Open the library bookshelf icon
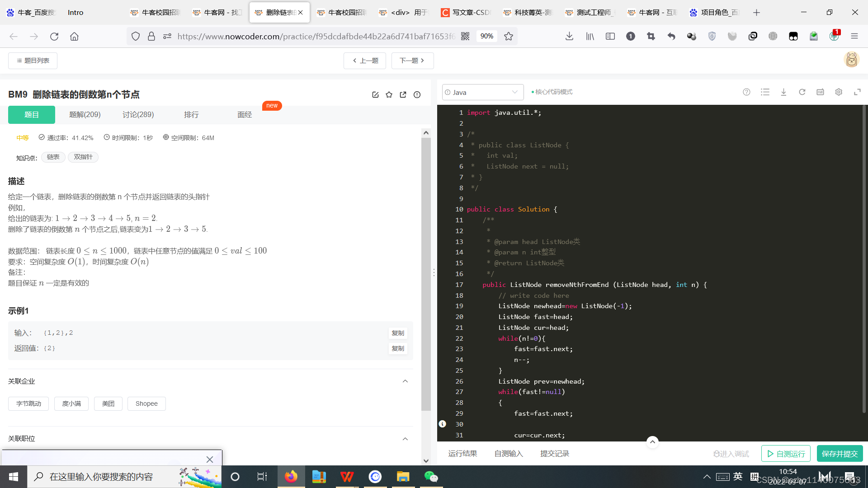The width and height of the screenshot is (868, 488). click(590, 36)
